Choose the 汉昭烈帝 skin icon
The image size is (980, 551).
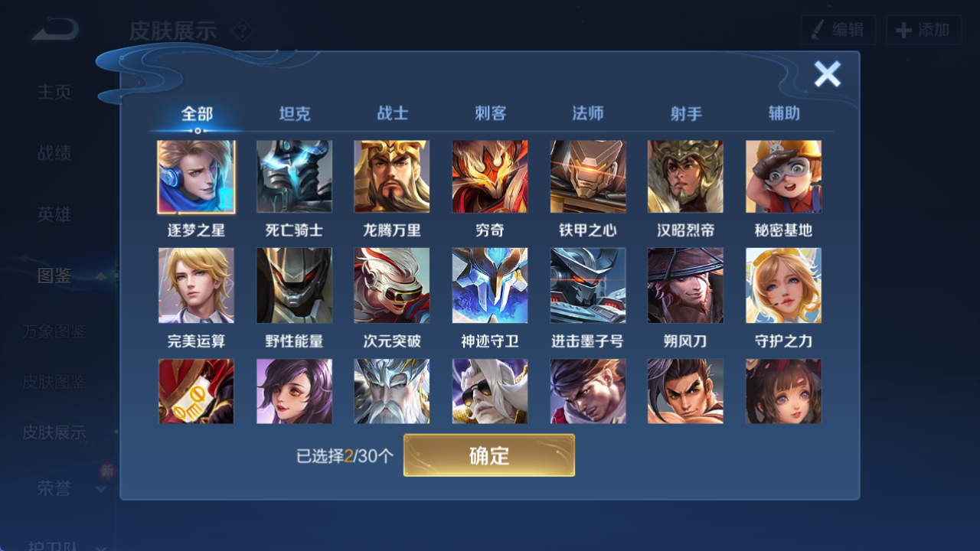(x=686, y=177)
